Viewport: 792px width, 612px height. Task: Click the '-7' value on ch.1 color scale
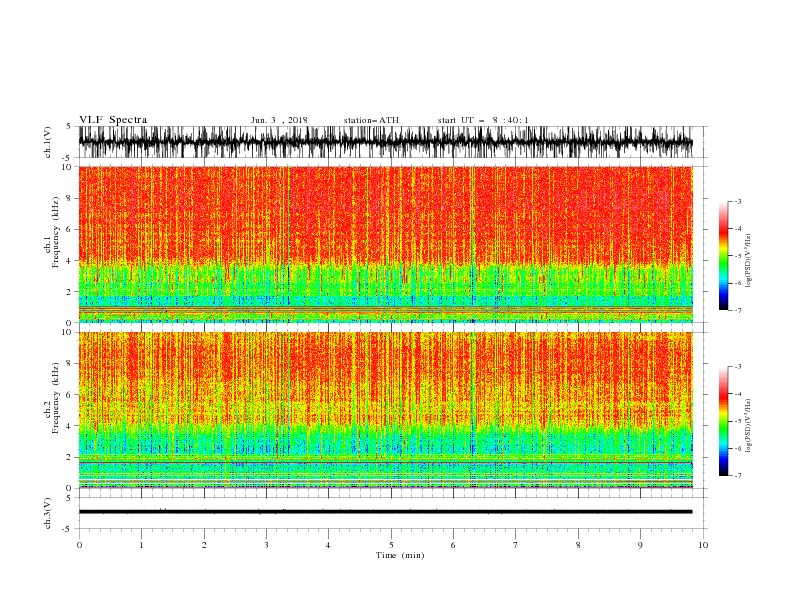(738, 310)
